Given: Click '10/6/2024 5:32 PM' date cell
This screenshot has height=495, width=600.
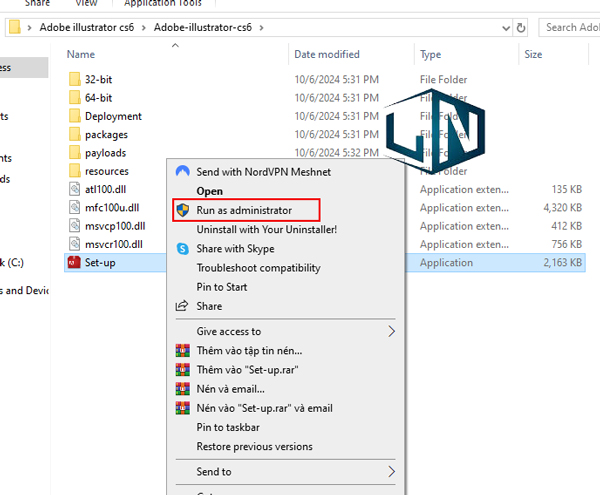Looking at the screenshot, I should [336, 153].
